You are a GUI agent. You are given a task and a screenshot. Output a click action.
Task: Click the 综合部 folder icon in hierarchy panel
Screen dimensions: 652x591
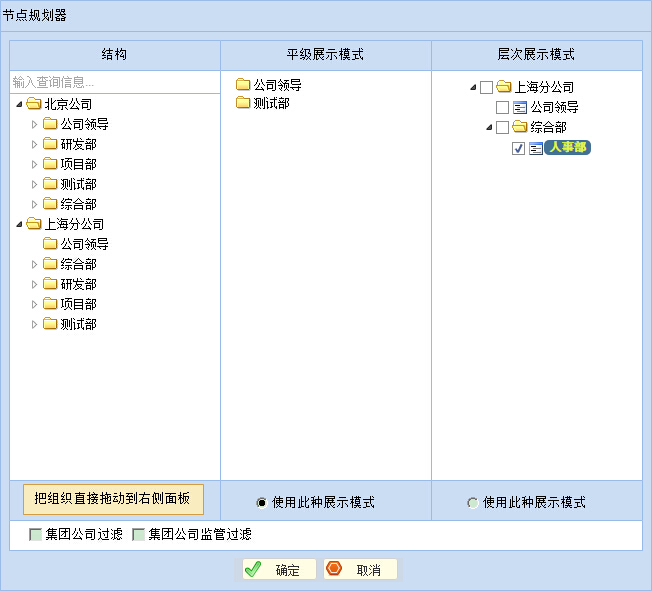(519, 127)
